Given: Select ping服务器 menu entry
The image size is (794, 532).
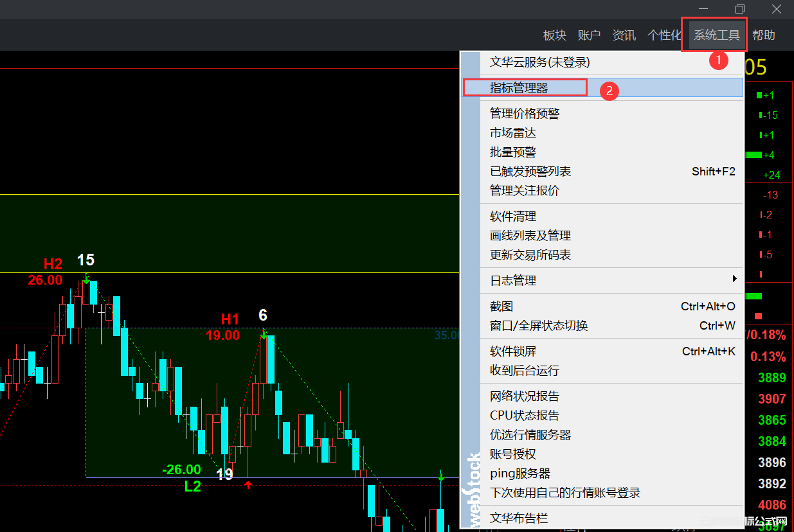Looking at the screenshot, I should (x=612, y=474).
